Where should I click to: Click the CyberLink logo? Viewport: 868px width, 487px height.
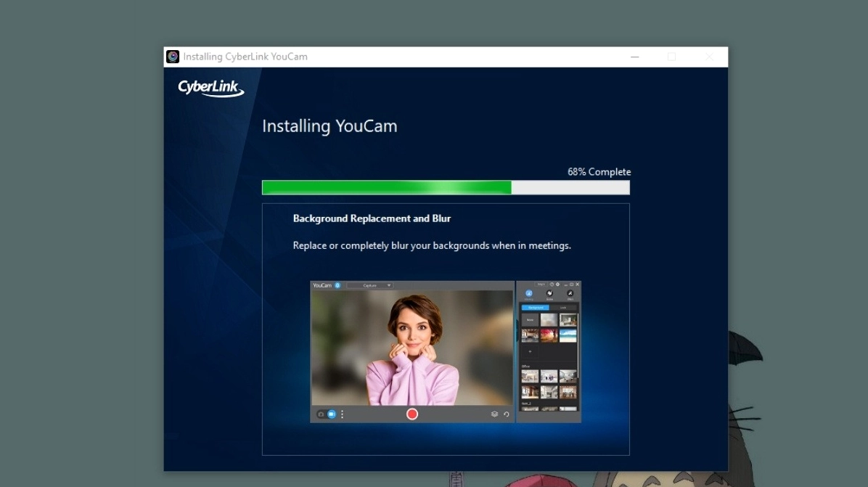[x=211, y=88]
